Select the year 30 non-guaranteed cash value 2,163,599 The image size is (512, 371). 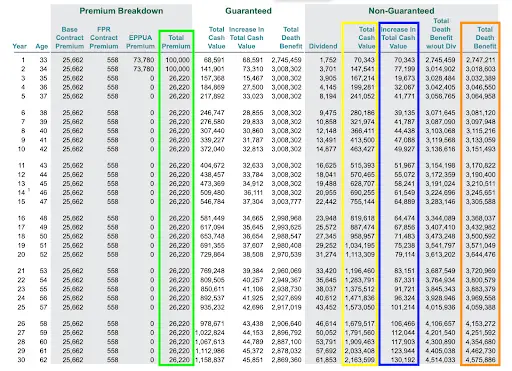coord(360,360)
